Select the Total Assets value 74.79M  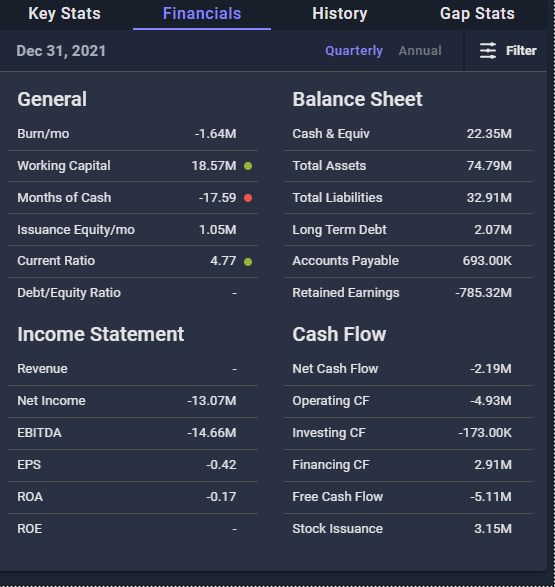click(490, 166)
